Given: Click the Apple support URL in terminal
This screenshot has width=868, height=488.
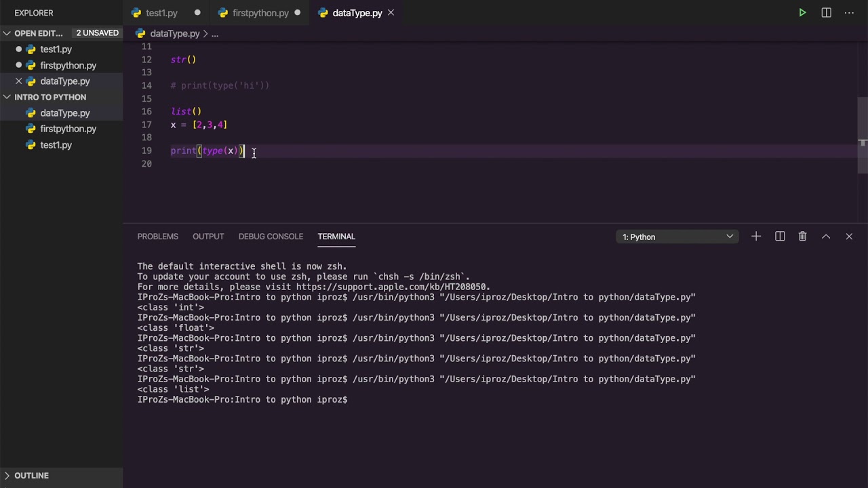Looking at the screenshot, I should tap(393, 287).
